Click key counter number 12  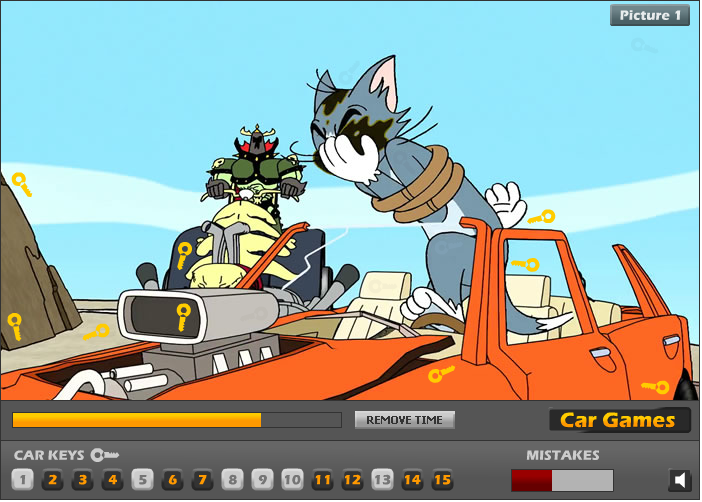pos(352,480)
